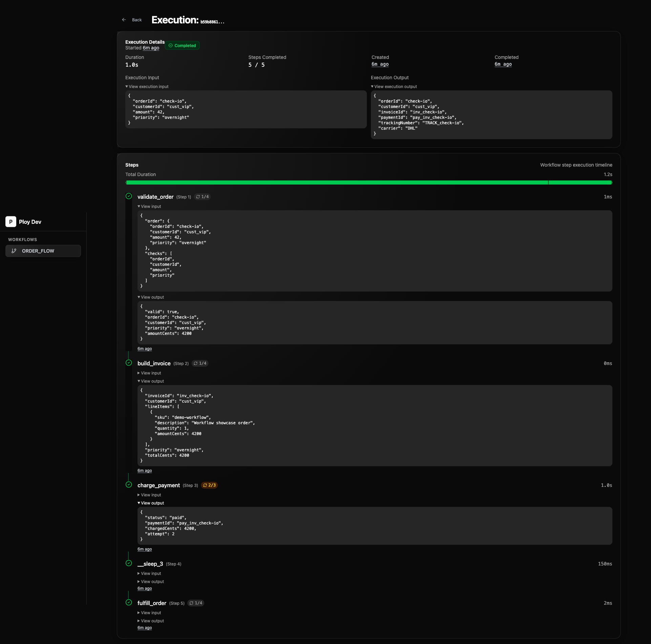This screenshot has width=651, height=644.
Task: Click the back arrow icon
Action: pos(124,20)
